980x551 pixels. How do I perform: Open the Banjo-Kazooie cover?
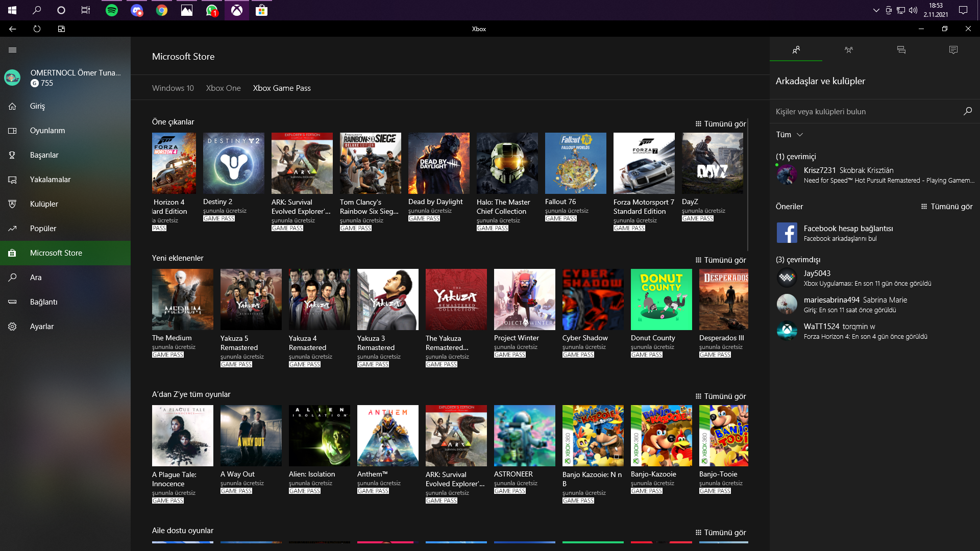(x=661, y=436)
